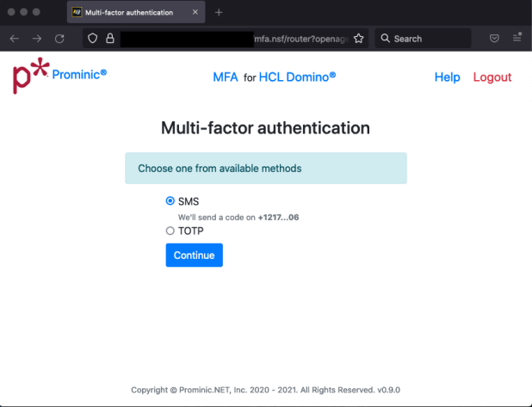Choose the TOTP radio option
532x407 pixels.
(x=170, y=231)
